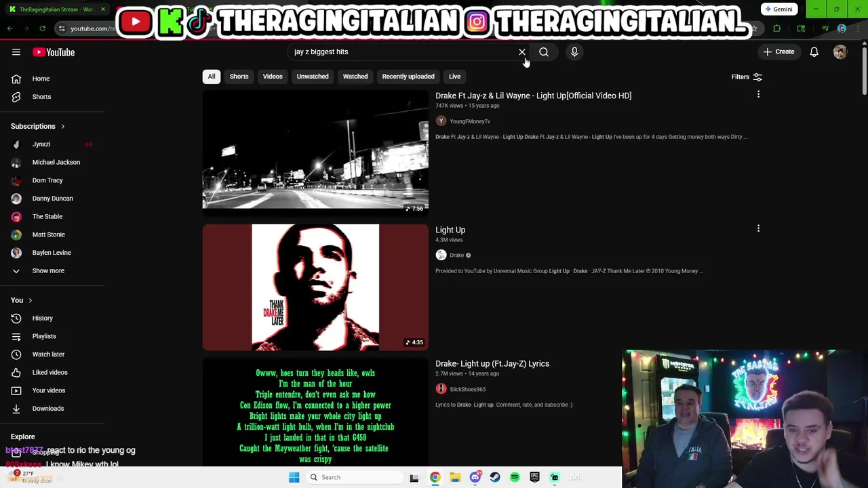Screen dimensions: 868x488
Task: Click the Windows taskbar Search box
Action: [x=353, y=477]
